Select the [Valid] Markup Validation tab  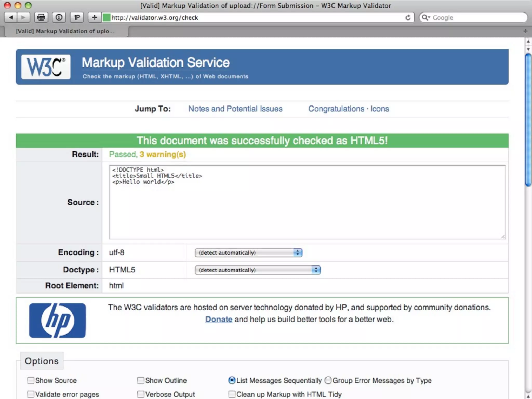point(65,31)
